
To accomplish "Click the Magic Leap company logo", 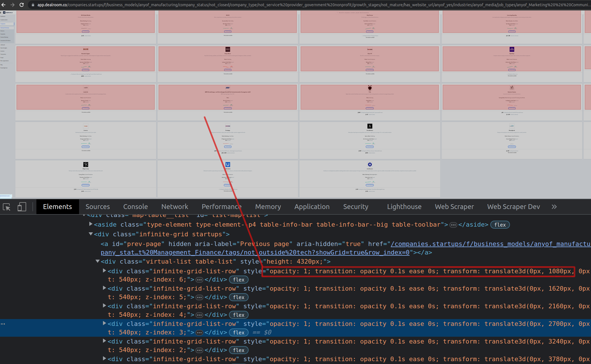I will pos(86,165).
